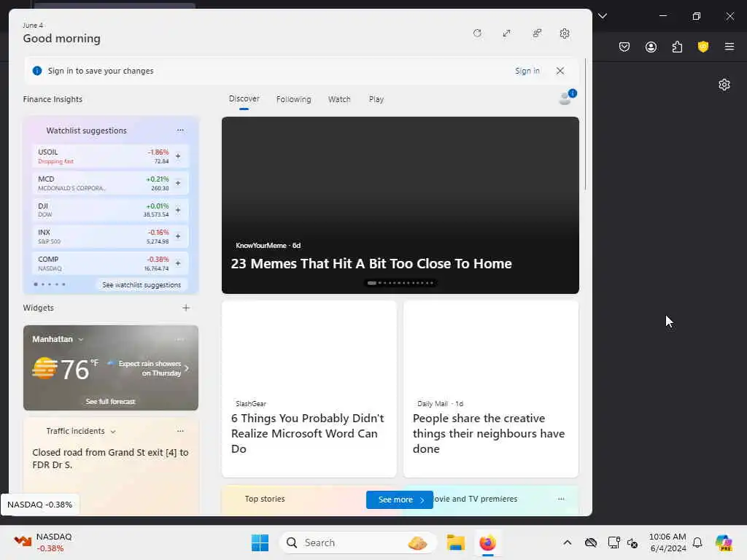747x560 pixels.
Task: Click the Sign in link
Action: [x=527, y=71]
